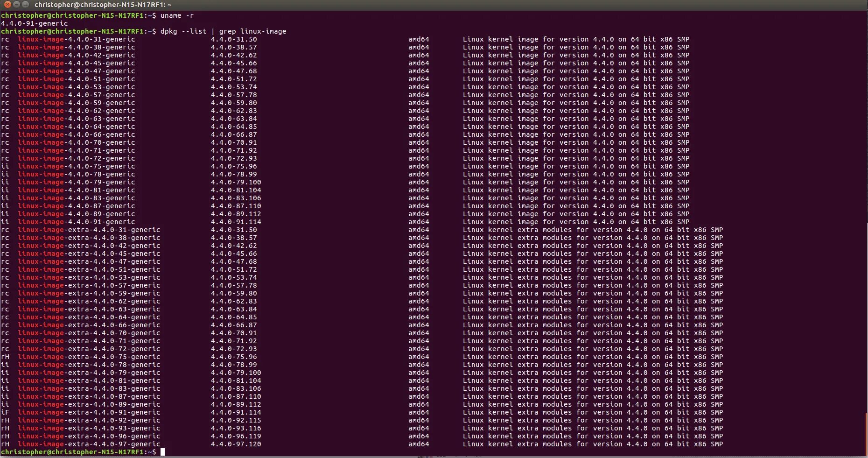Viewport: 868px width, 458px height.
Task: Click version number 4.4.0-97.120
Action: (236, 444)
